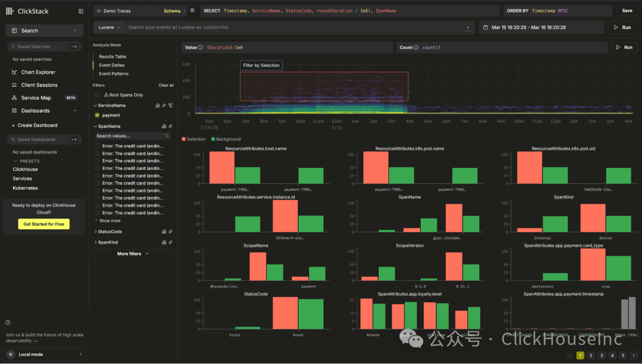Click the info icon next to Count
The width and height of the screenshot is (642, 364).
[x=416, y=48]
